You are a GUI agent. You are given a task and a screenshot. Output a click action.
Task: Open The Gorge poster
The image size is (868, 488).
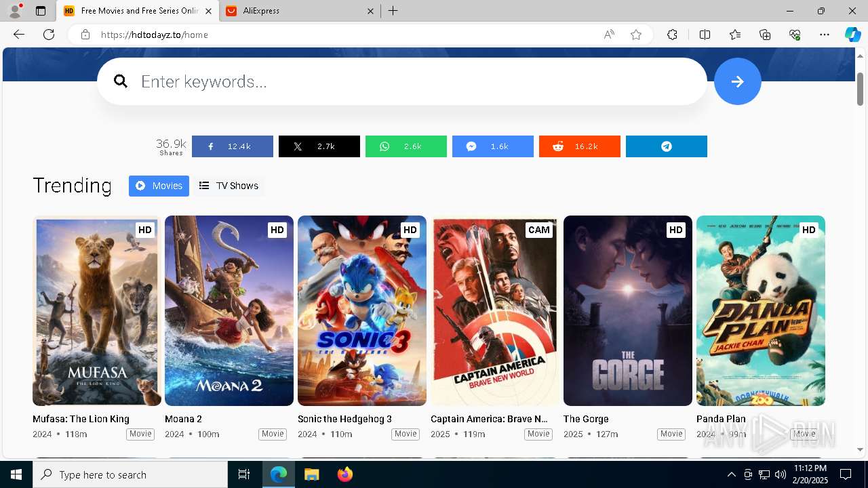(628, 310)
